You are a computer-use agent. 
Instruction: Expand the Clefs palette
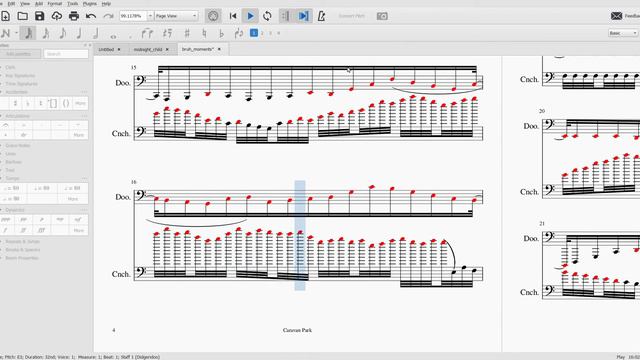point(10,67)
